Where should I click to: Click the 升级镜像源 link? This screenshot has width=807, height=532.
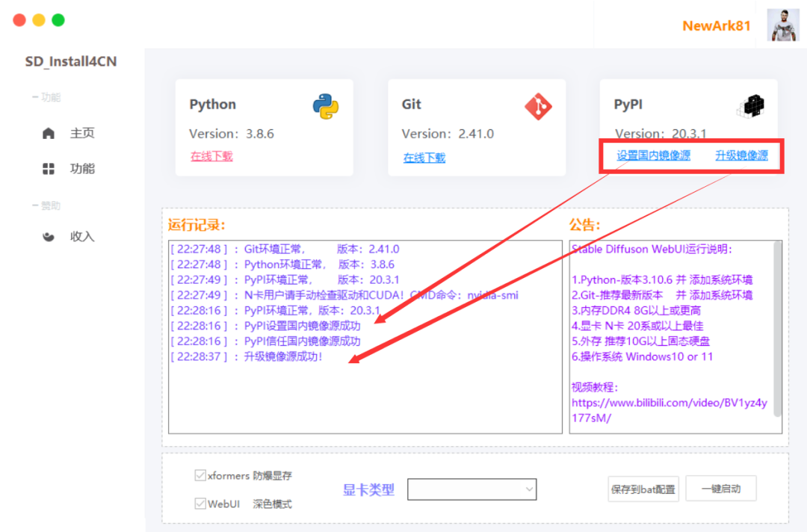tap(742, 155)
